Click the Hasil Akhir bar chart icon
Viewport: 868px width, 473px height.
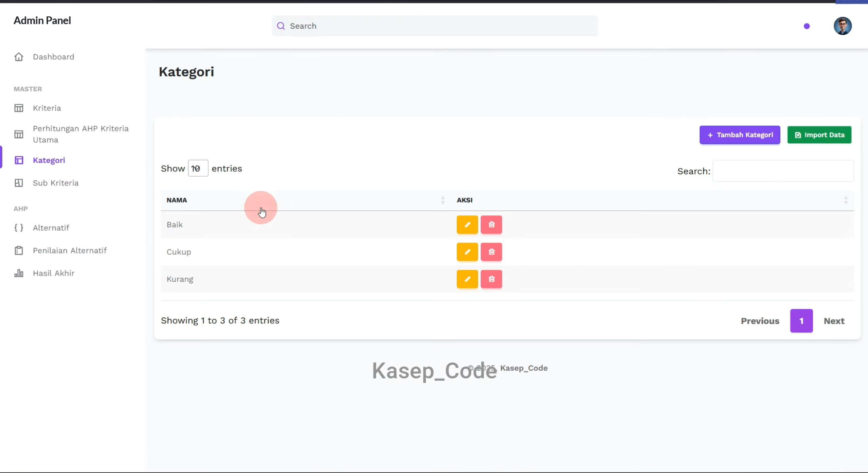coord(19,273)
